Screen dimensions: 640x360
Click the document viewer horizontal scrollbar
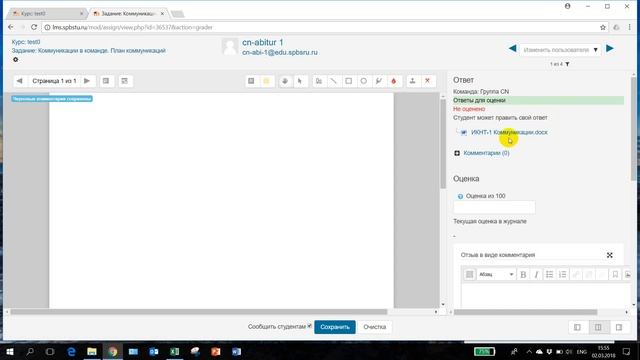(x=199, y=312)
